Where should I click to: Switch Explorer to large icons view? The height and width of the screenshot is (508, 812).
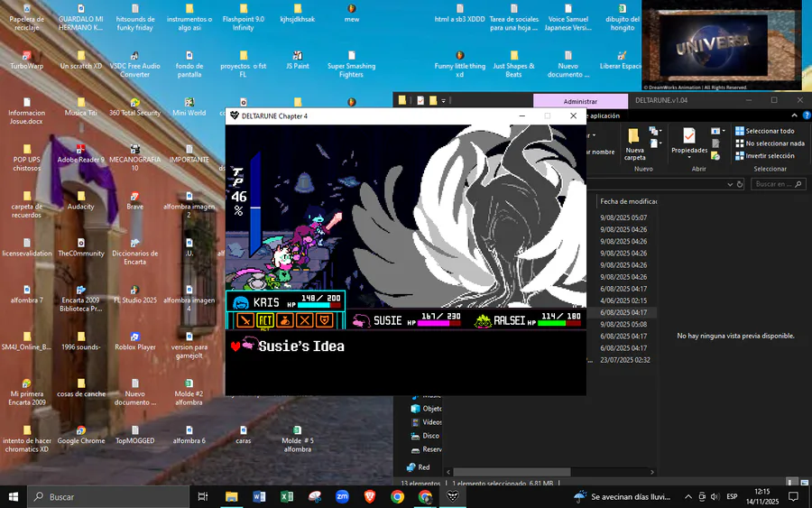pos(804,482)
